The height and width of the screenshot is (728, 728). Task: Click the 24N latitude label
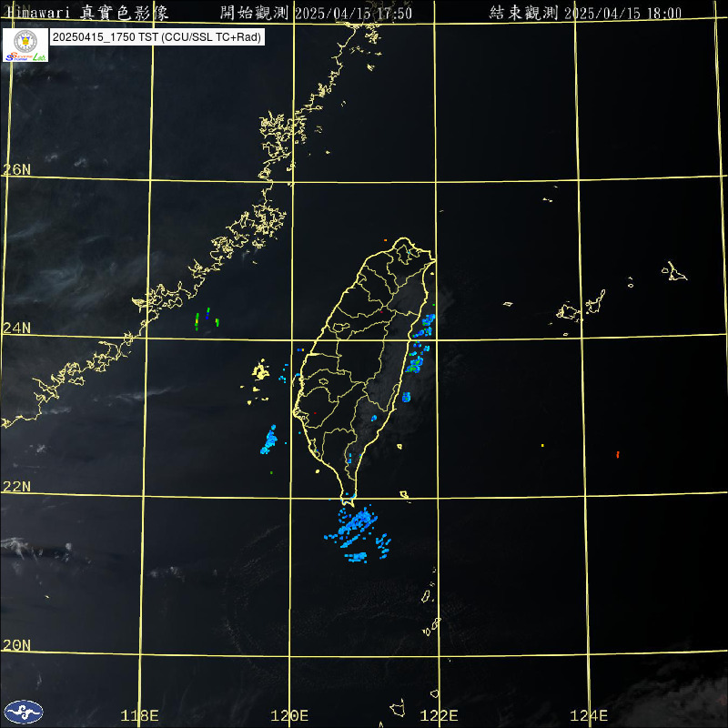click(x=16, y=328)
